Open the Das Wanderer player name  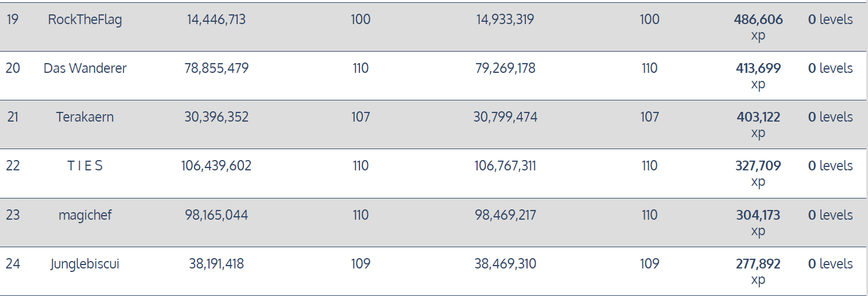[x=85, y=68]
